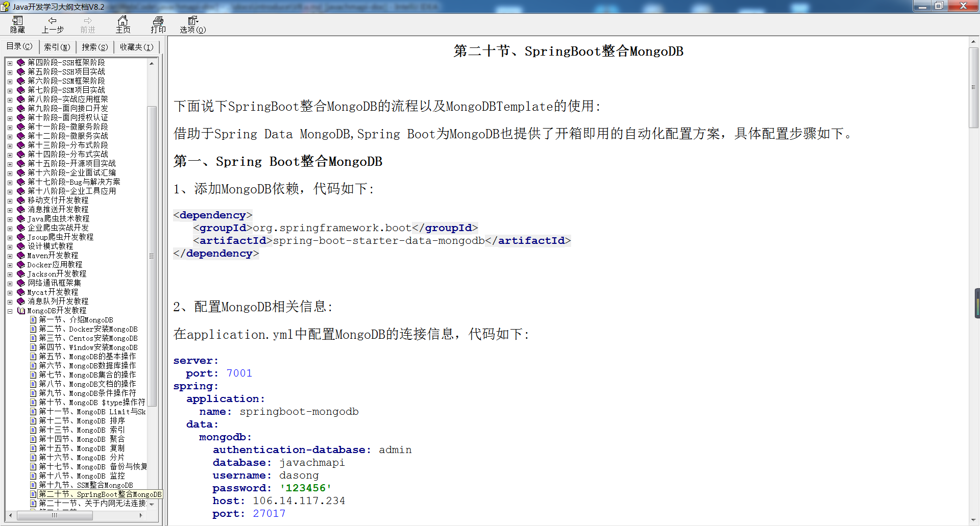Click the tree horizontal scrollbar thumb
The image size is (980, 526).
[55, 515]
